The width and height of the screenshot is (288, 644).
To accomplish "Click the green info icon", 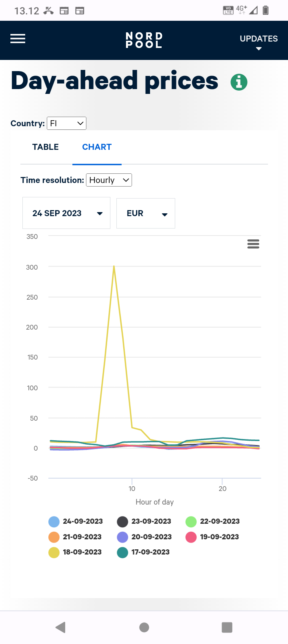I will (x=239, y=82).
